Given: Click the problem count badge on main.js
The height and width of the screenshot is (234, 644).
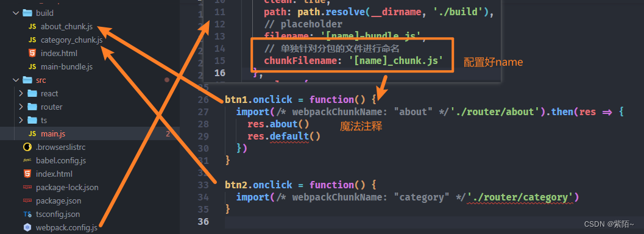Looking at the screenshot, I should pyautogui.click(x=168, y=134).
